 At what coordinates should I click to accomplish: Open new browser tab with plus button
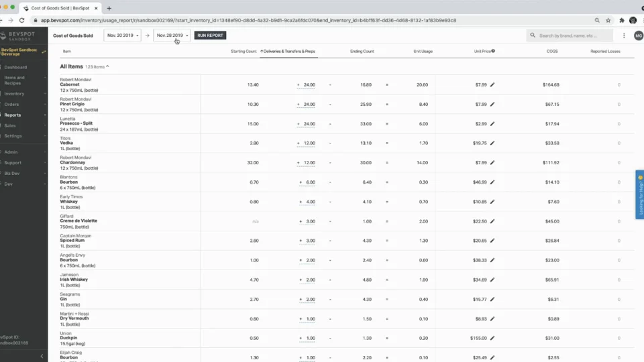pyautogui.click(x=109, y=8)
